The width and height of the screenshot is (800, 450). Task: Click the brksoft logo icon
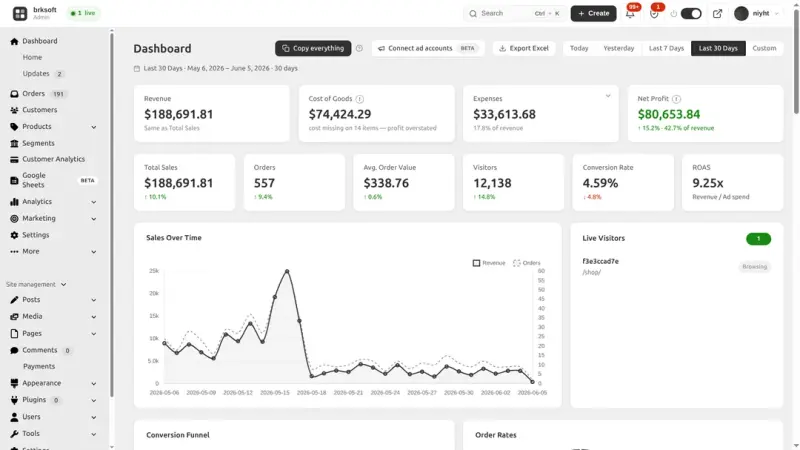[20, 13]
